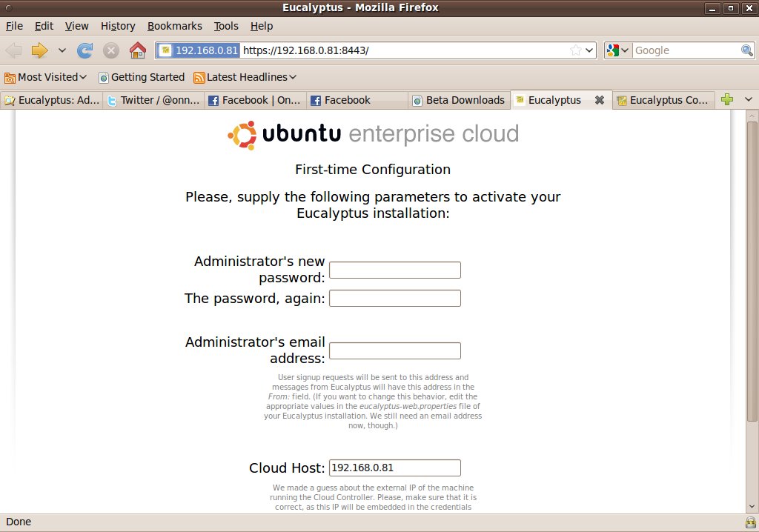Click the padlock security icon in status bar
Screen dimensions: 759x532
click(x=750, y=522)
